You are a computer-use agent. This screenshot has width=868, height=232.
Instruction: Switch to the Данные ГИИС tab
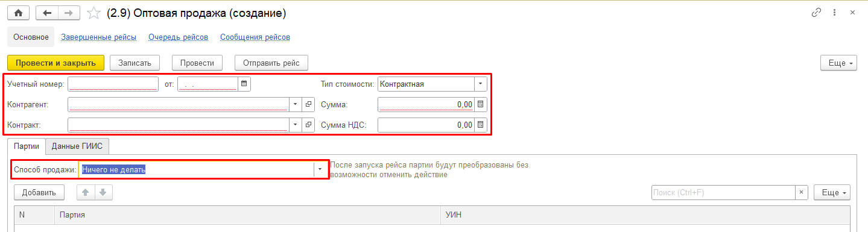[x=77, y=146]
